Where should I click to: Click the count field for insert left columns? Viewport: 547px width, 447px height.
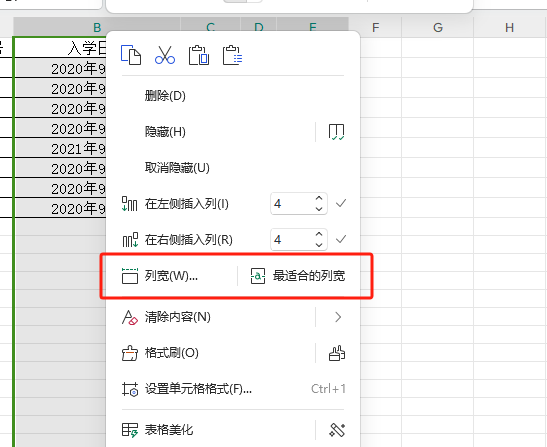(292, 203)
